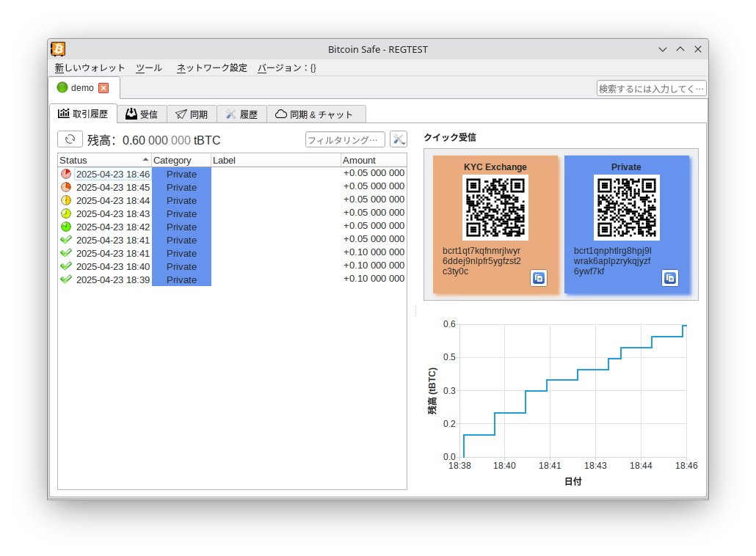The height and width of the screenshot is (556, 756).
Task: Click confirmed checkmark of 18:40 transaction
Action: [x=66, y=266]
